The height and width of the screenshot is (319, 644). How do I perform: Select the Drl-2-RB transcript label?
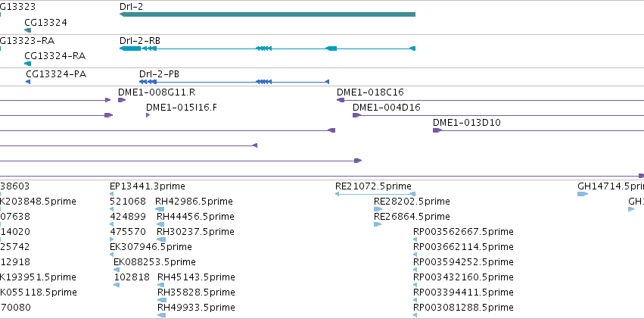point(140,41)
